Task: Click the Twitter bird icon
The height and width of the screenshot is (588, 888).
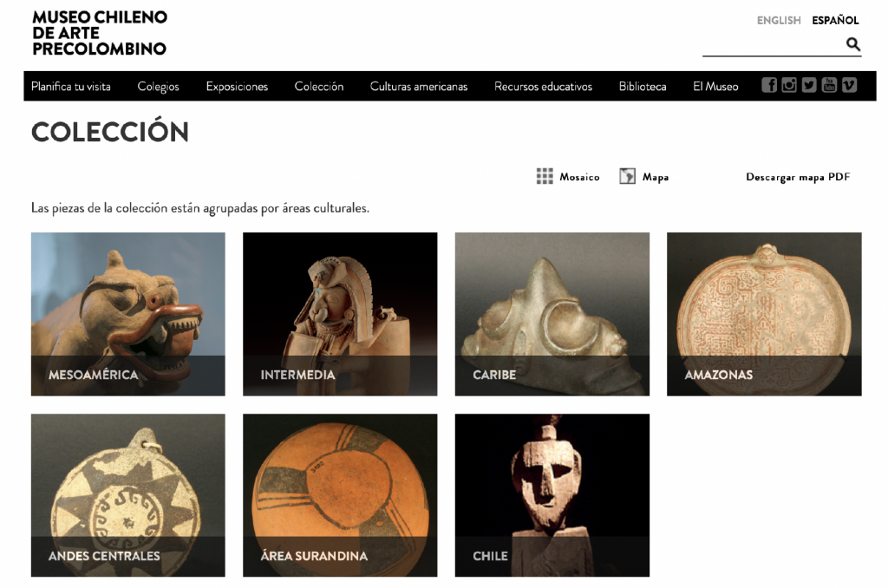Action: coord(809,85)
